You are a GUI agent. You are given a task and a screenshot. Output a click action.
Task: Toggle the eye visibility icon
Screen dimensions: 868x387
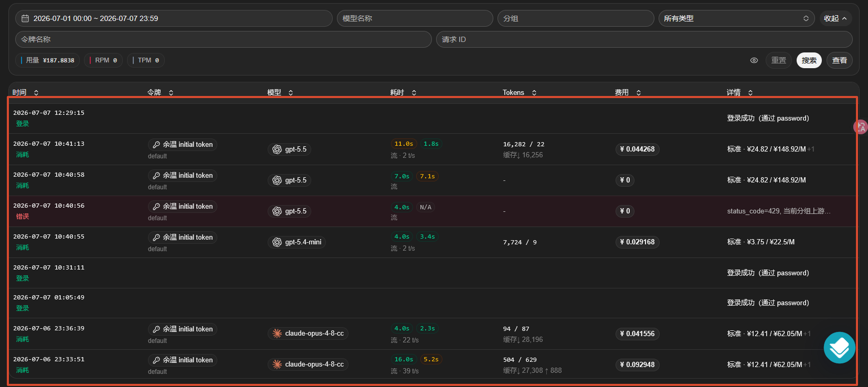(754, 60)
